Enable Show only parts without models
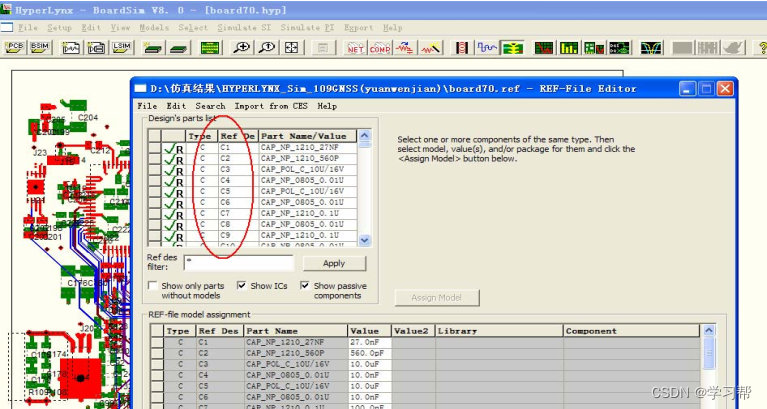The image size is (767, 409). click(x=153, y=286)
